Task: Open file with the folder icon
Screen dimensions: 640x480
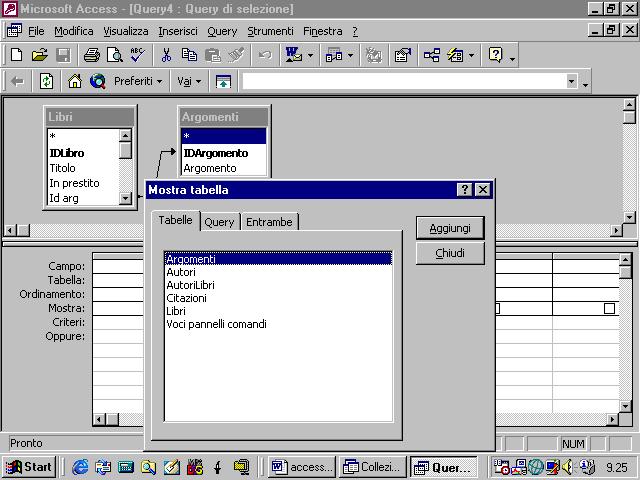Action: pos(40,55)
